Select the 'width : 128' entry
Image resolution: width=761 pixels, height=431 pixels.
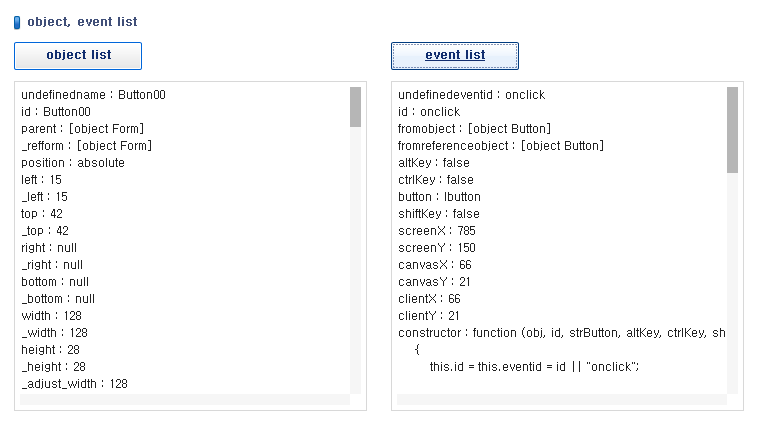click(51, 315)
